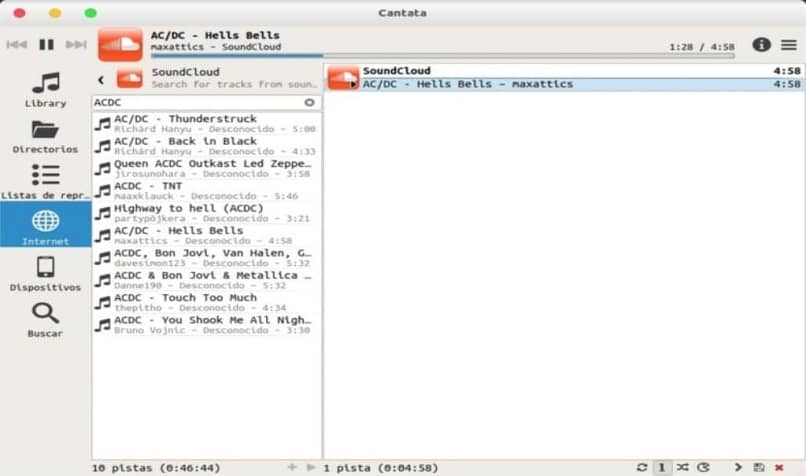The image size is (806, 476).
Task: Select Queen ACDC Outkast Led Zeppelin result
Action: (x=207, y=168)
